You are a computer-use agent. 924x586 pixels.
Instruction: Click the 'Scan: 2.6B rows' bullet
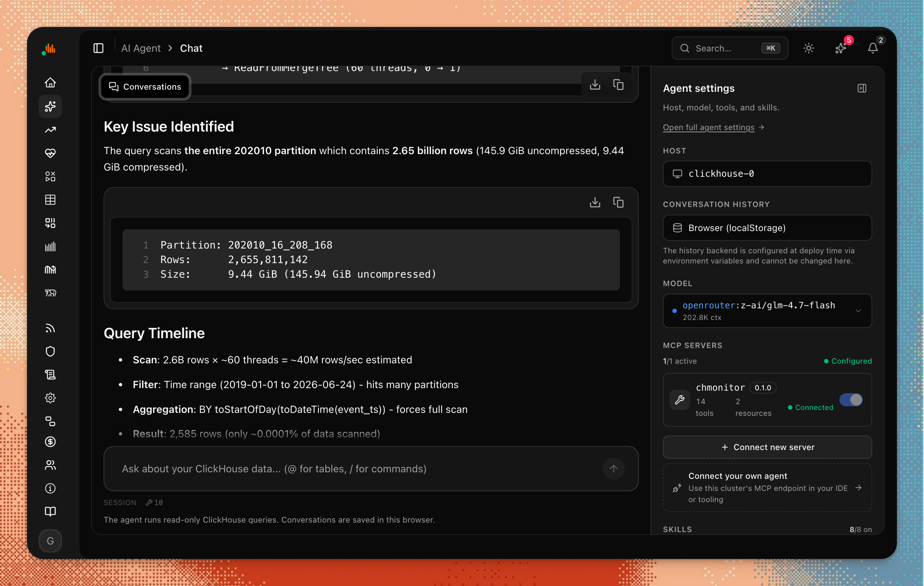point(272,360)
